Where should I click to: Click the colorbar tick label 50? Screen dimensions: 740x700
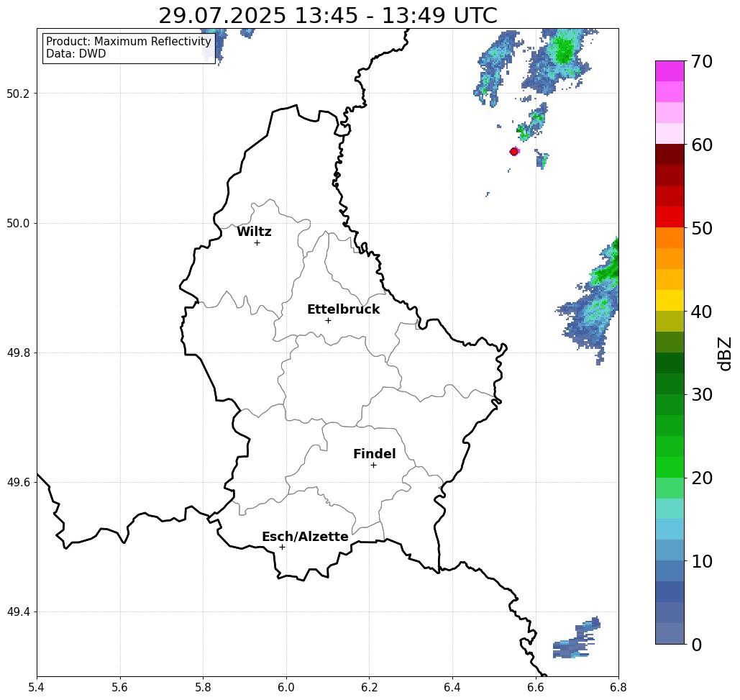point(702,229)
